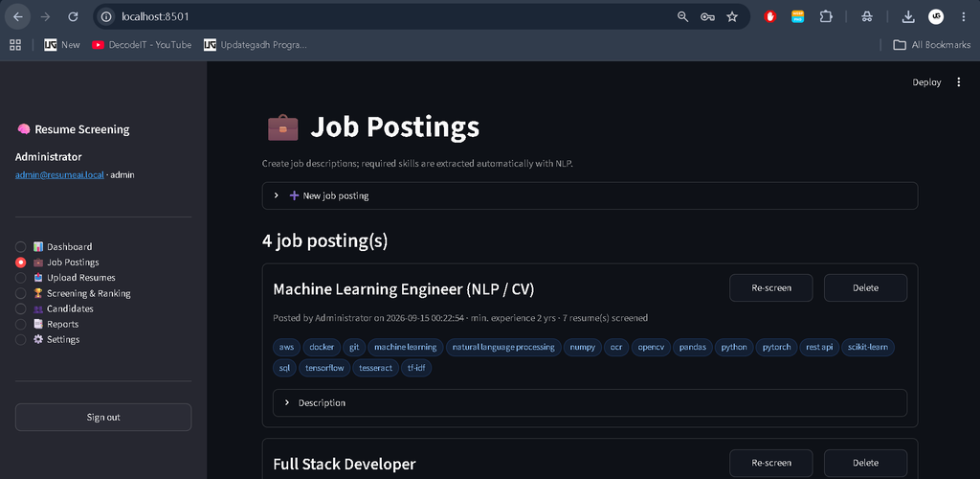The width and height of the screenshot is (980, 479).
Task: Reload the page with the refresh icon
Action: pos(73,17)
